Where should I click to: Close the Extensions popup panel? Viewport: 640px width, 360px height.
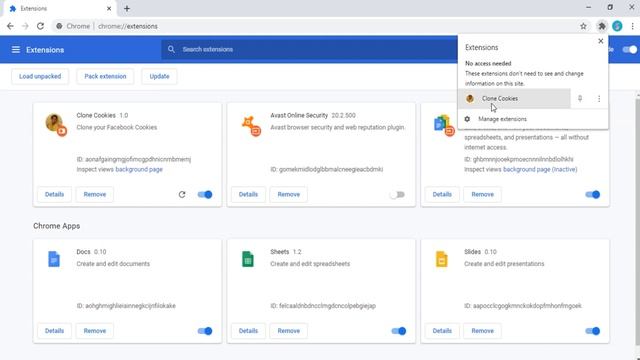click(x=600, y=41)
